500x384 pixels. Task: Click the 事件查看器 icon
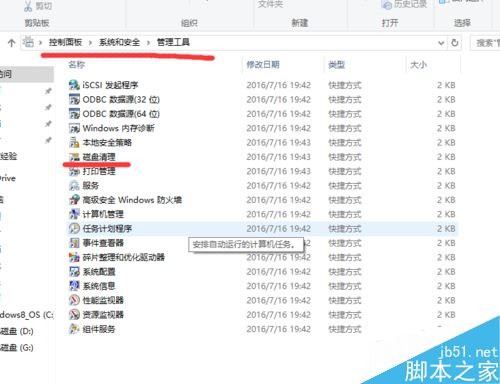click(x=74, y=243)
